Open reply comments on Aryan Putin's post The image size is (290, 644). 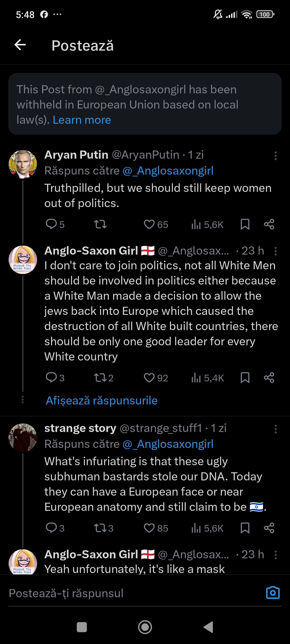click(x=51, y=224)
